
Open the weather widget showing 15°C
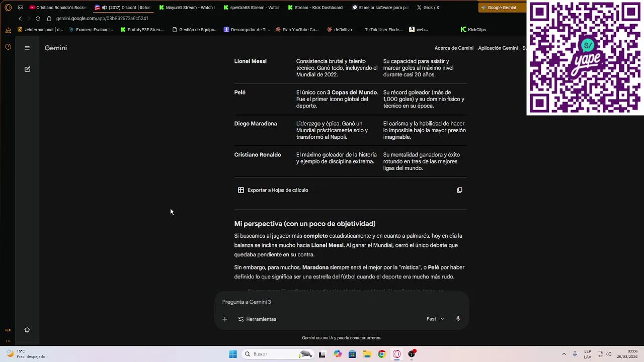[x=25, y=354]
